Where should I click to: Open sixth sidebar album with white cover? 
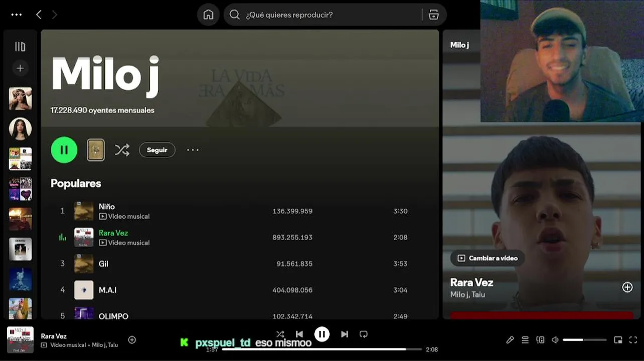(x=20, y=249)
